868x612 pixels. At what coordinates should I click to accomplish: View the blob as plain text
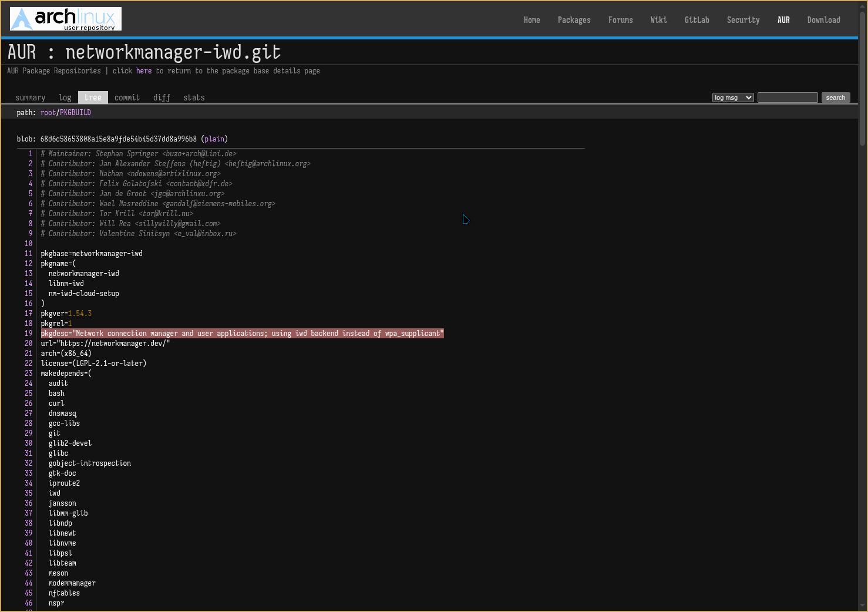[x=214, y=139]
